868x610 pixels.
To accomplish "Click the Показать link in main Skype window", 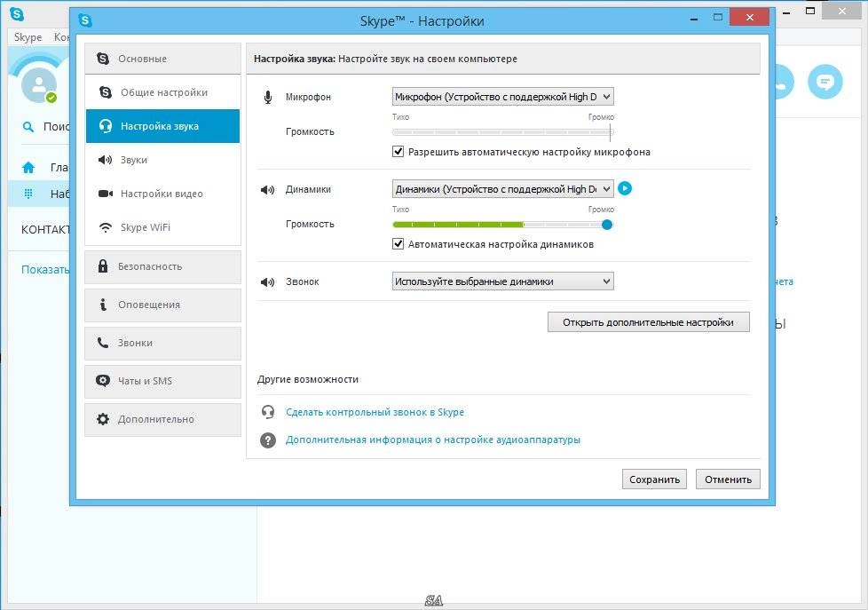I will 45,270.
